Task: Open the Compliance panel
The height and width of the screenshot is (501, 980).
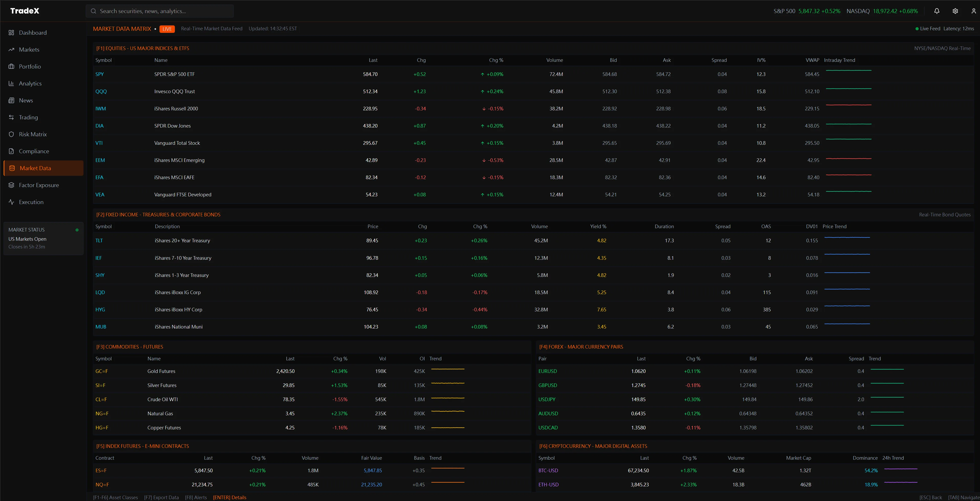Action: (34, 151)
